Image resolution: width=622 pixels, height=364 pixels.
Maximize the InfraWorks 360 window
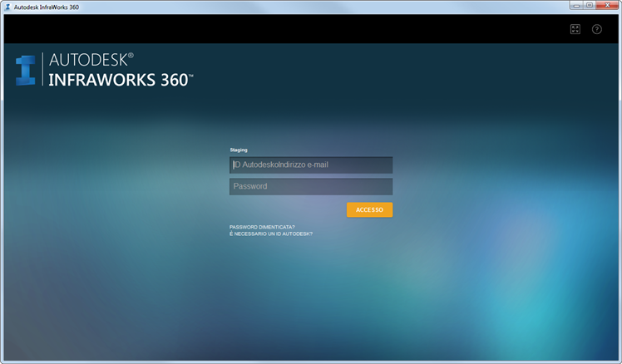coord(590,5)
